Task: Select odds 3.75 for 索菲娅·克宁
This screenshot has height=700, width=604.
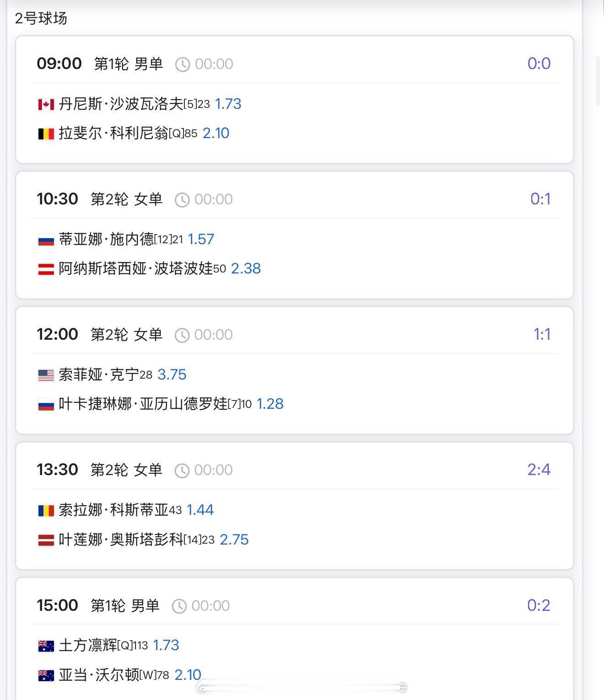Action: tap(172, 375)
